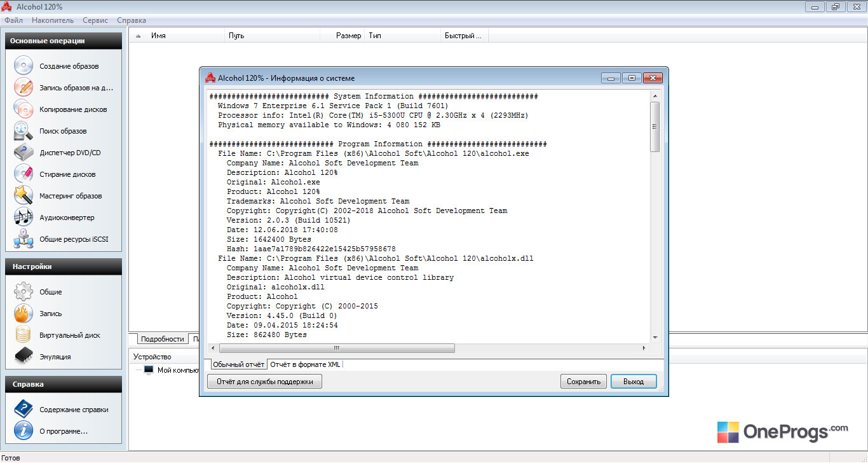Click the Эмуляция link
868x463 pixels.
pyautogui.click(x=55, y=357)
